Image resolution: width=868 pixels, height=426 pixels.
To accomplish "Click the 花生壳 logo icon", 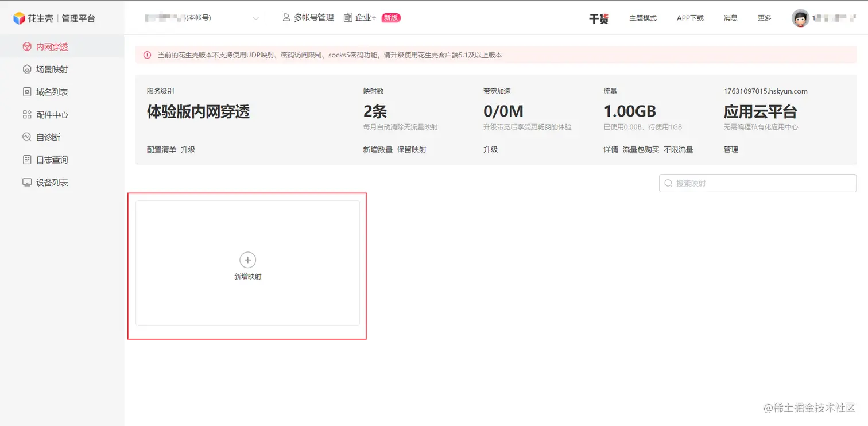I will click(x=20, y=18).
